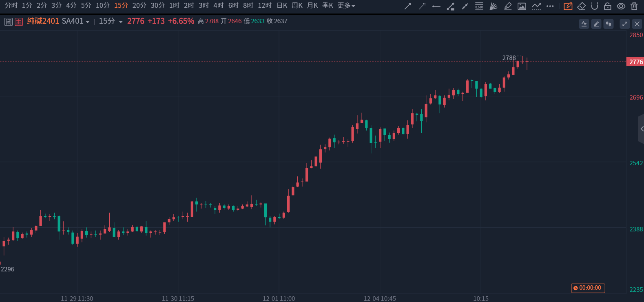Select the eraser tool
The image size is (644, 302).
tap(582, 6)
